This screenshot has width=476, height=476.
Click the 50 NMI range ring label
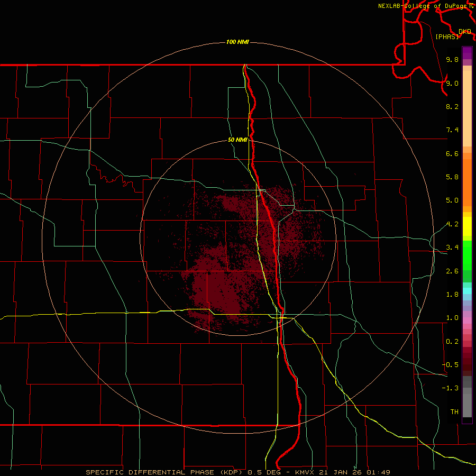click(237, 140)
